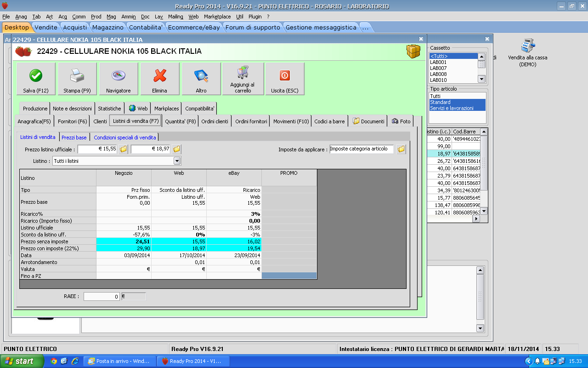This screenshot has height=368, width=588.
Task: Click folder icon next to € 15,55 price
Action: coord(124,149)
